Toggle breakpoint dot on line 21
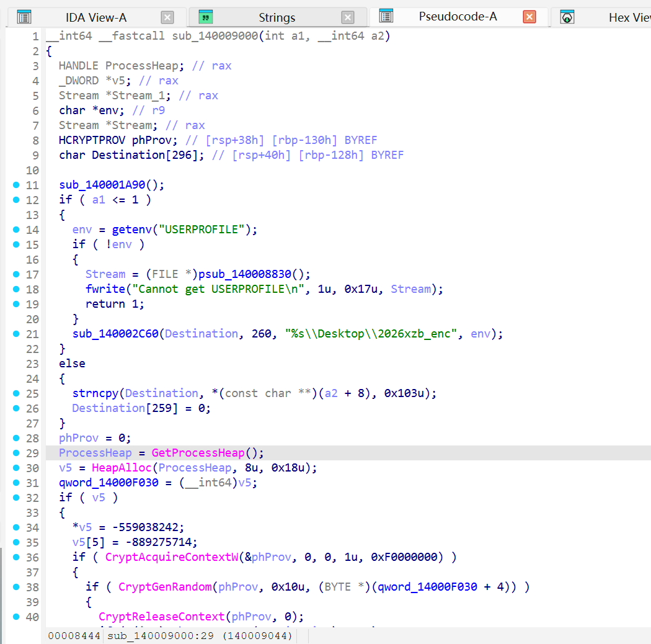651x644 pixels. point(16,334)
